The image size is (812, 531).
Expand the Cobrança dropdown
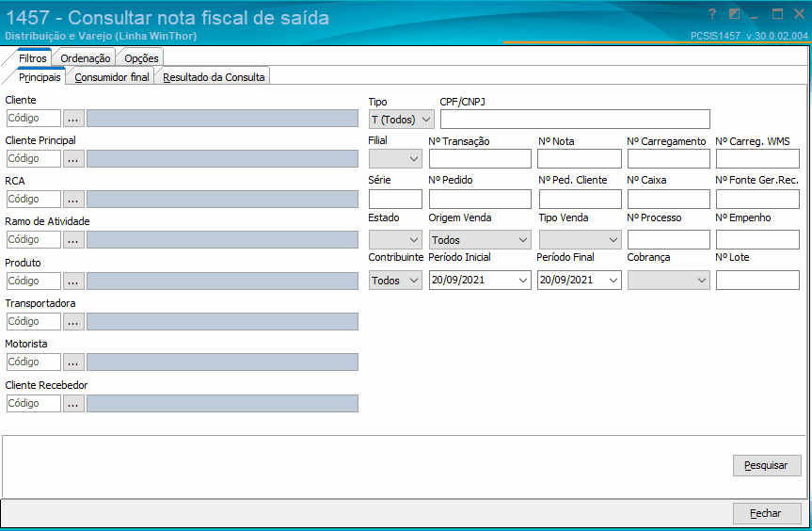(x=668, y=281)
